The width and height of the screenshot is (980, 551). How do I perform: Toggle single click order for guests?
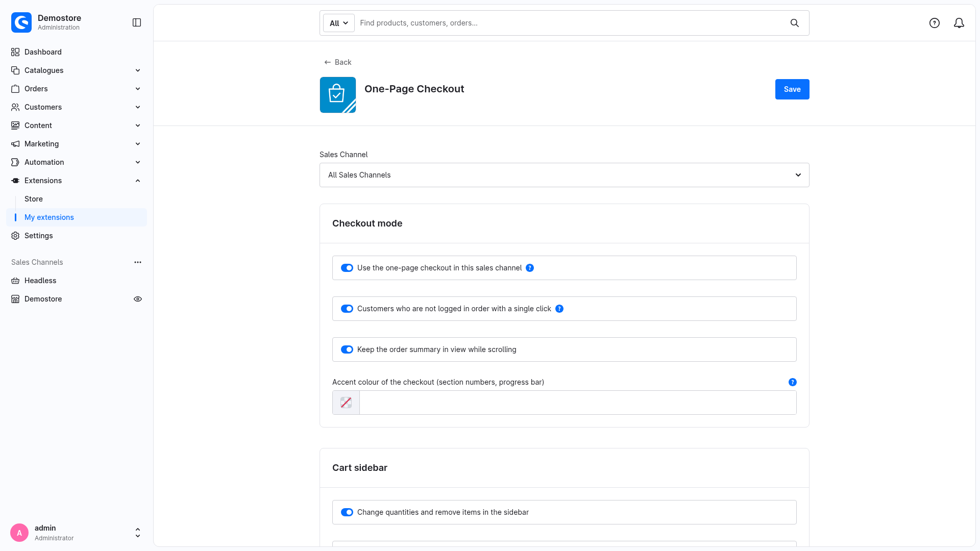click(347, 309)
